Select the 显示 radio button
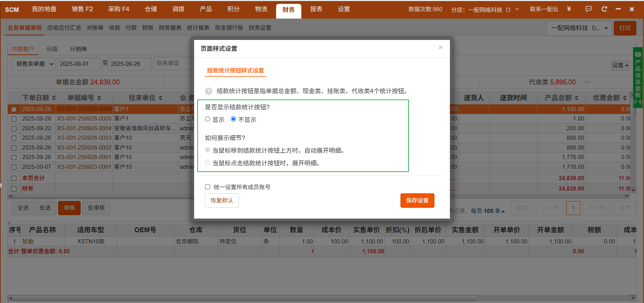Viewport: 644px width, 303px height. 208,119
